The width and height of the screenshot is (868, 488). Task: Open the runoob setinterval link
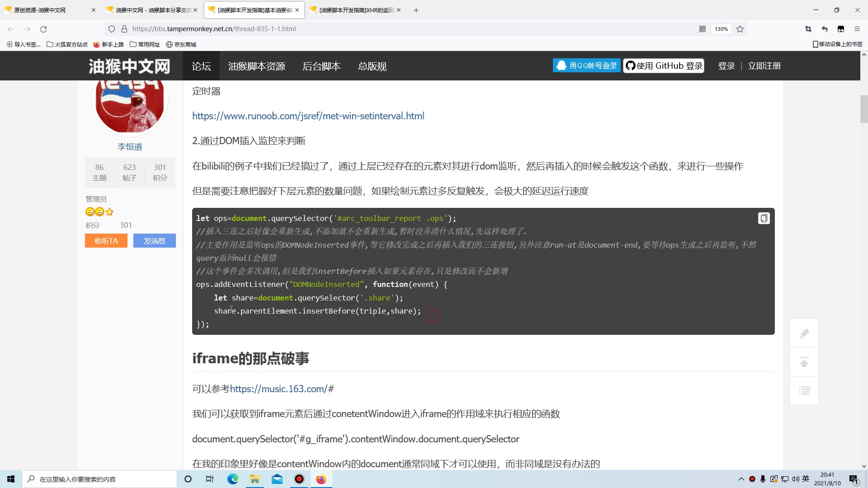click(x=308, y=116)
